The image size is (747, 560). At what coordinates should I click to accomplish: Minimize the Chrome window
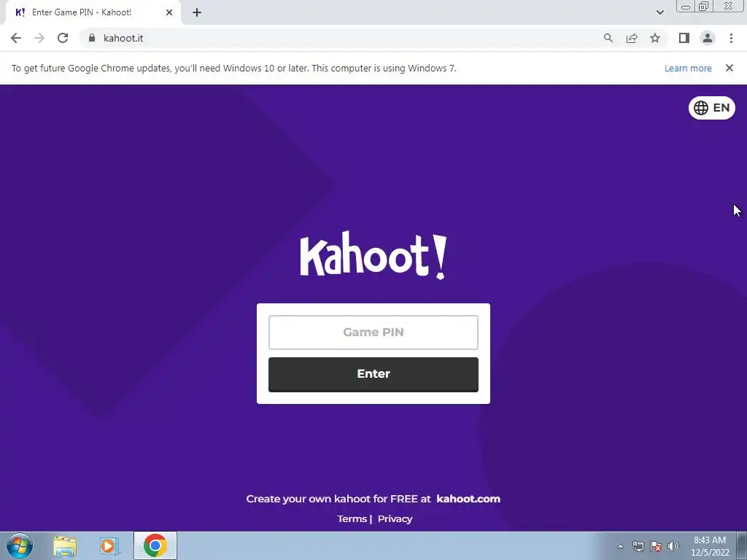[686, 6]
